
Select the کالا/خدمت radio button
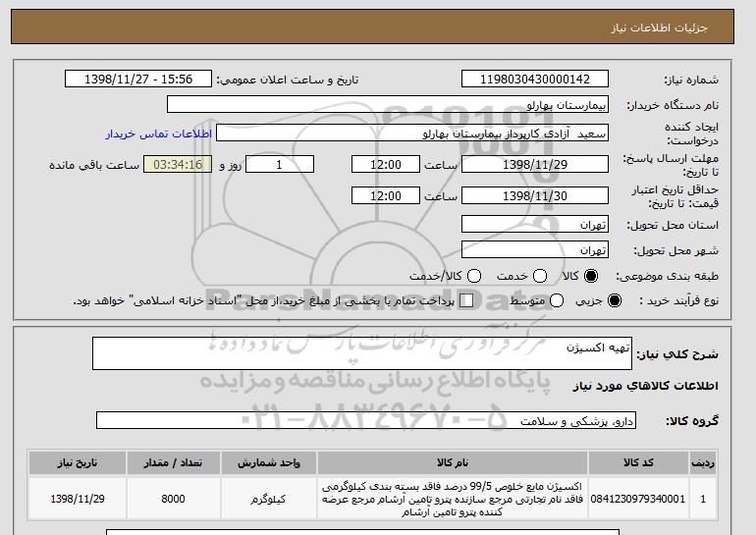tap(474, 276)
